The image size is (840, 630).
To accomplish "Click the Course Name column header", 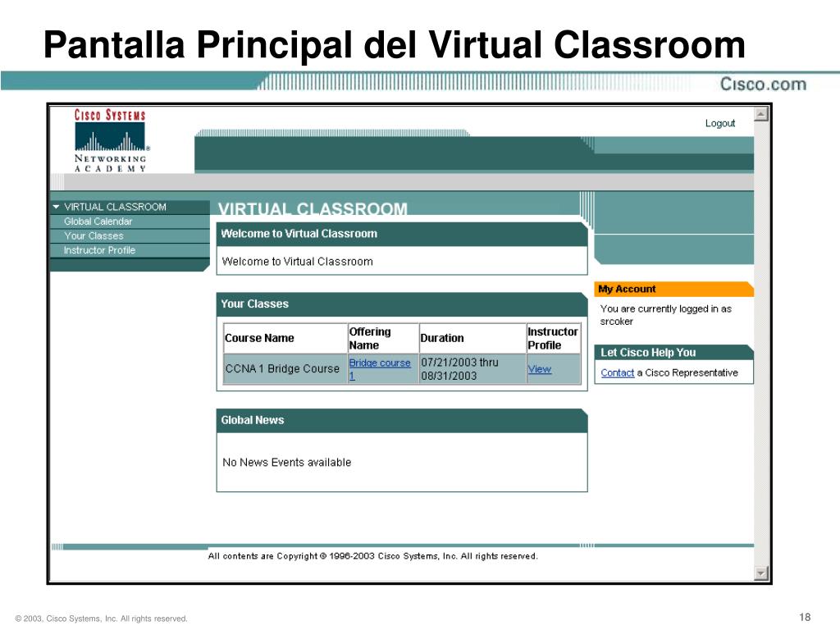I will tap(285, 338).
